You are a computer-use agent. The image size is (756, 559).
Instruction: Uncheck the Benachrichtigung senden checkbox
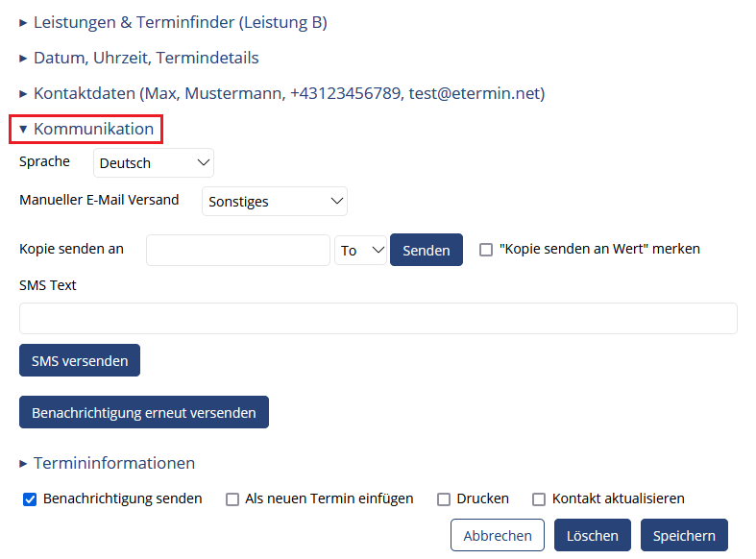point(30,499)
